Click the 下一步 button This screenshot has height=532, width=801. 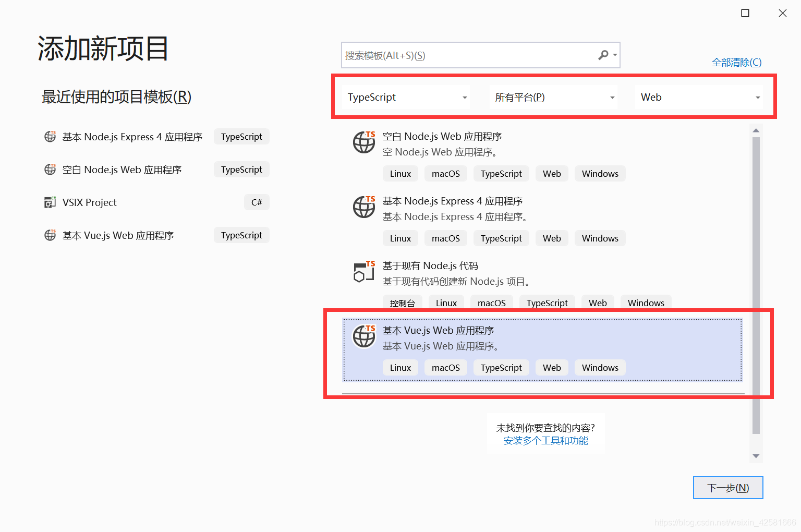tap(727, 487)
